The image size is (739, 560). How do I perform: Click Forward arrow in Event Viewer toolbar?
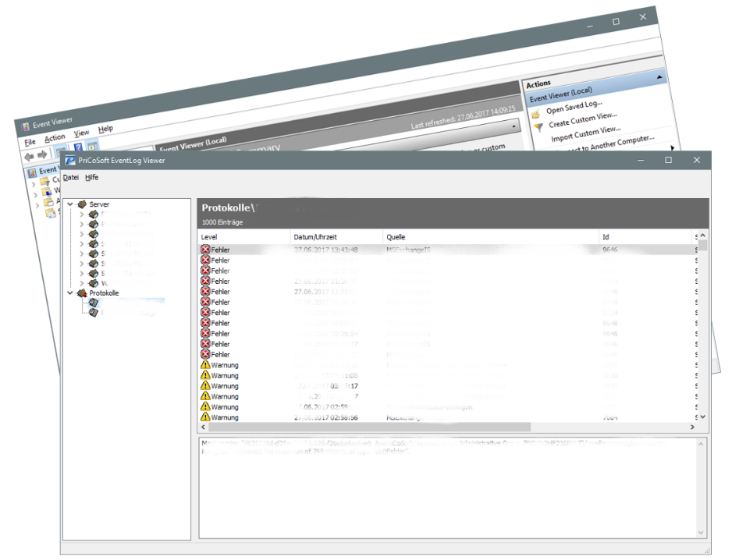pyautogui.click(x=42, y=154)
